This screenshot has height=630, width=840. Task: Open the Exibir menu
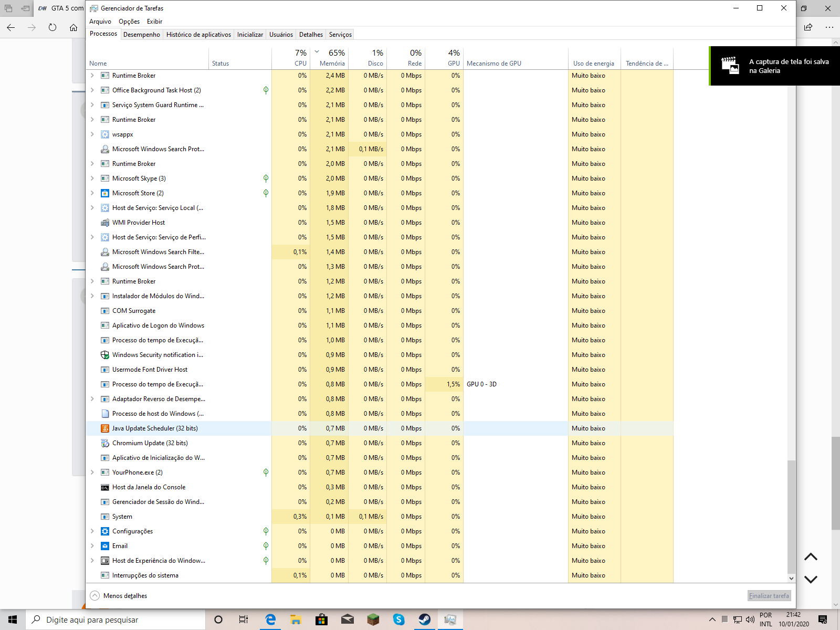coord(154,22)
